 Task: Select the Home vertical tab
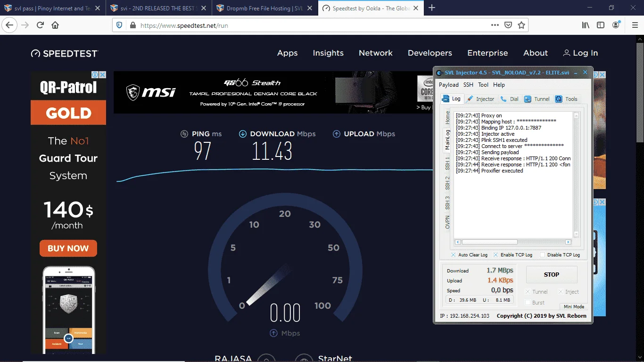(x=447, y=117)
